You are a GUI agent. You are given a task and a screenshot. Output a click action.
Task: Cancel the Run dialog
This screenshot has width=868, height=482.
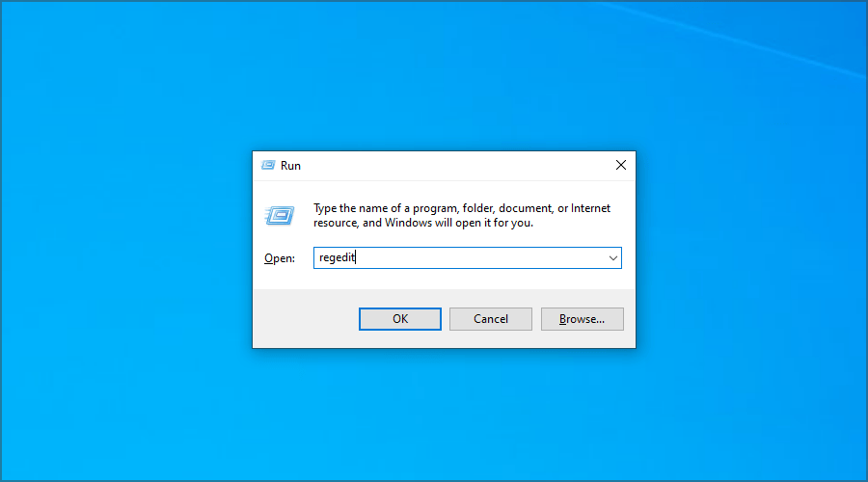coord(491,319)
